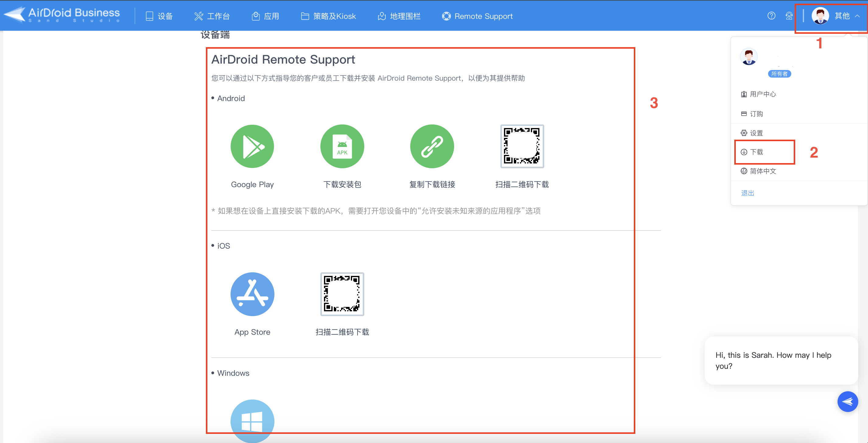868x443 pixels.
Task: Click the 退出 logout link
Action: (x=747, y=193)
